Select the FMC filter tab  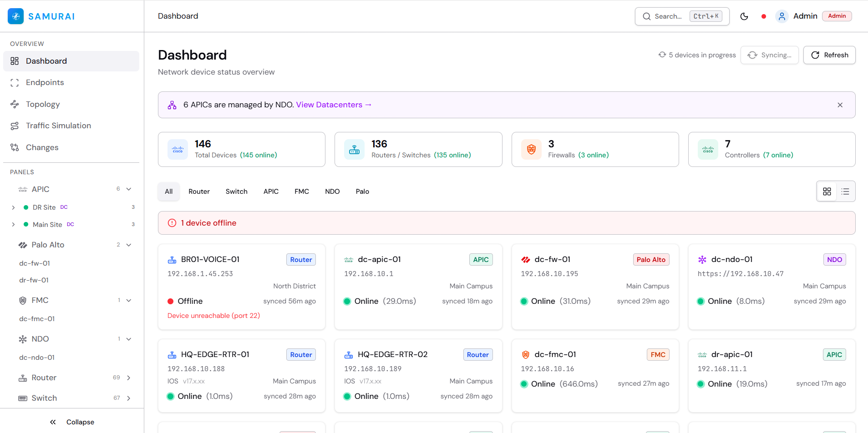tap(301, 191)
